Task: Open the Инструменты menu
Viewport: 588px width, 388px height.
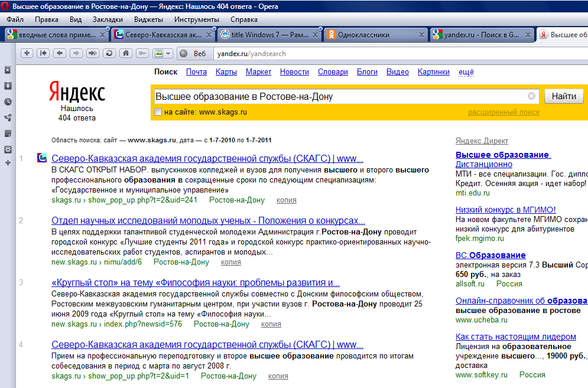Action: point(197,19)
